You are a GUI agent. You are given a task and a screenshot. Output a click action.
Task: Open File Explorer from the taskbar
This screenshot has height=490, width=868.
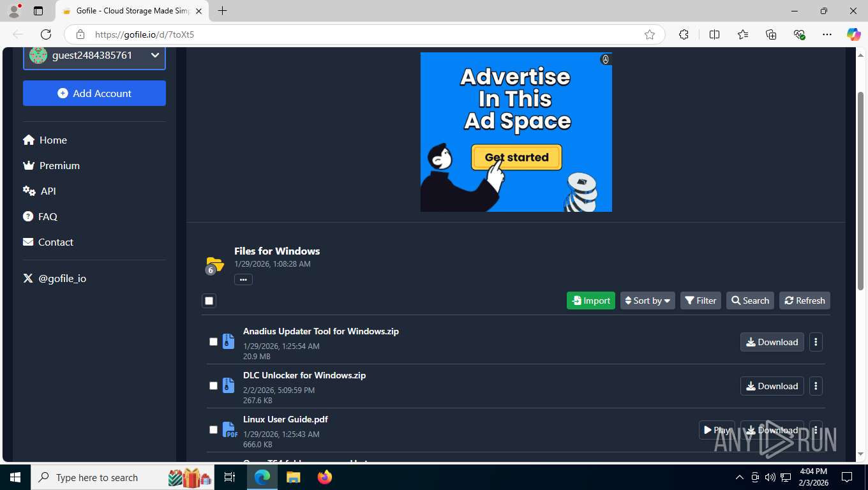[x=293, y=477]
